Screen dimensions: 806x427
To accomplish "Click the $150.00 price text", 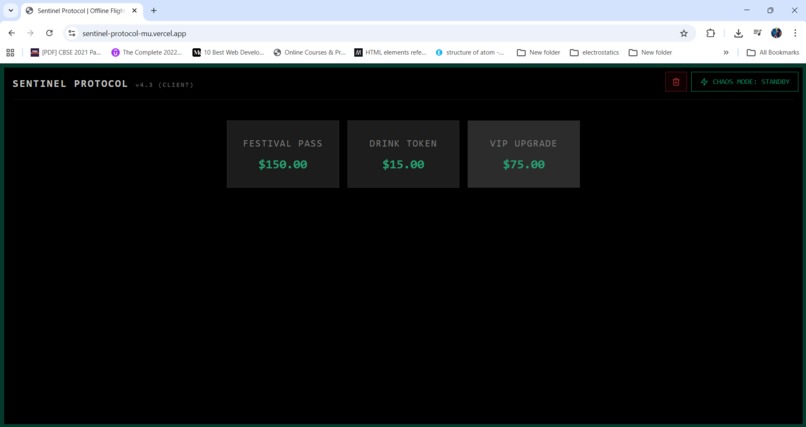I will (283, 164).
